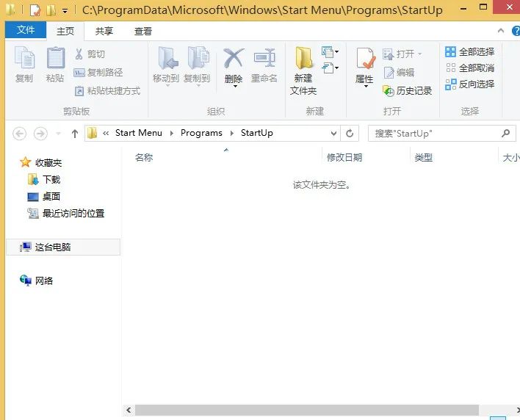
Task: Select Favorites (收藏夹) in navigation pane
Action: click(41, 162)
